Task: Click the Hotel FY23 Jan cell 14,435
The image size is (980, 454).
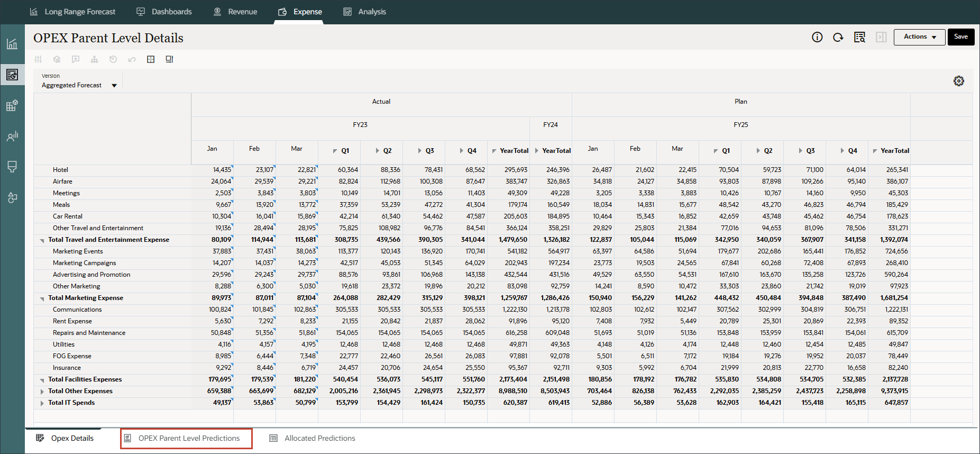Action: 213,170
